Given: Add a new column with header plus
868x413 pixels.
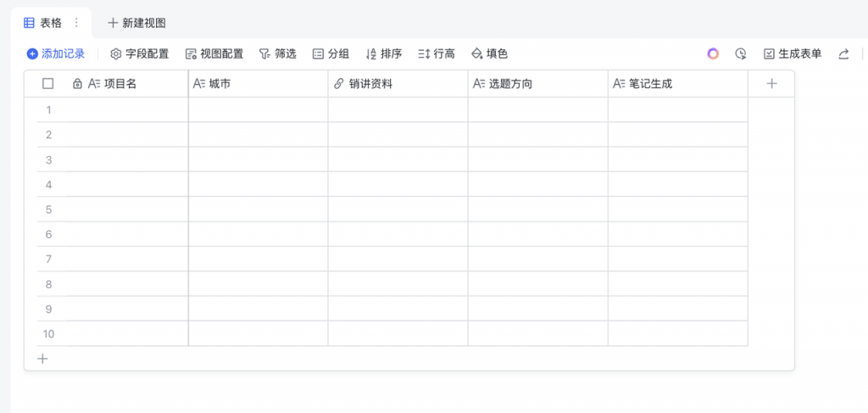Looking at the screenshot, I should (771, 84).
